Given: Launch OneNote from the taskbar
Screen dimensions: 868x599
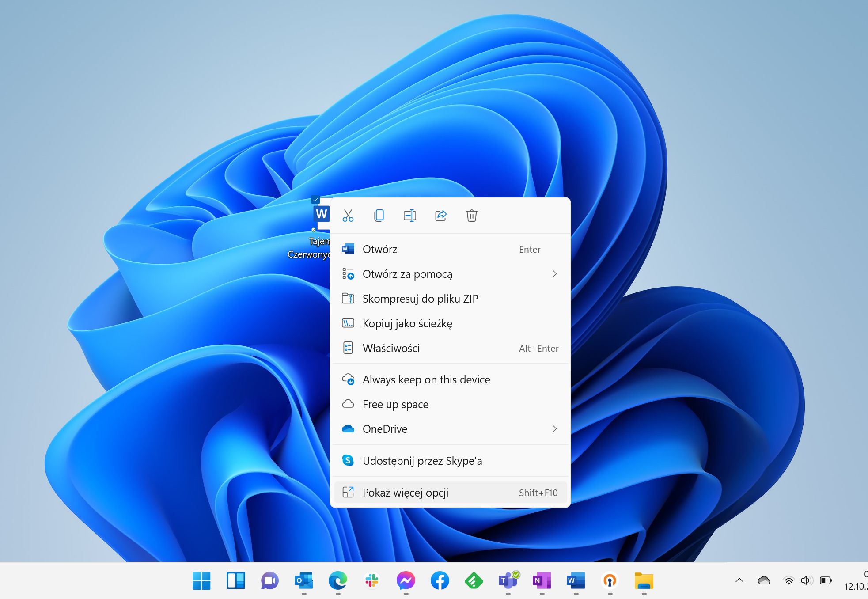Looking at the screenshot, I should click(542, 581).
